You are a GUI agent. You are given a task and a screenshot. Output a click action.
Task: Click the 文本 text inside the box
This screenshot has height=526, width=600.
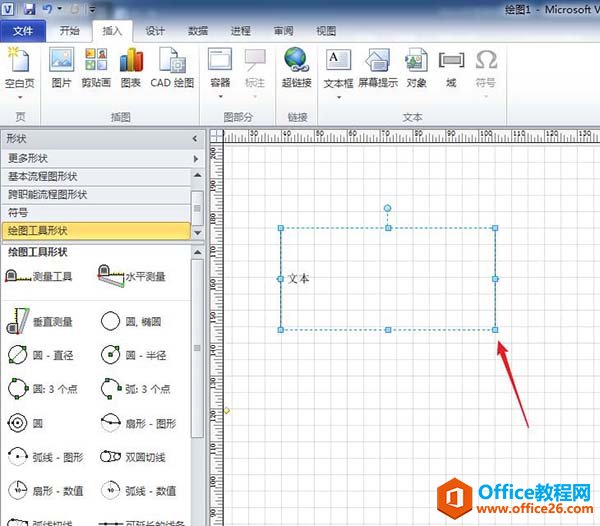pyautogui.click(x=298, y=278)
